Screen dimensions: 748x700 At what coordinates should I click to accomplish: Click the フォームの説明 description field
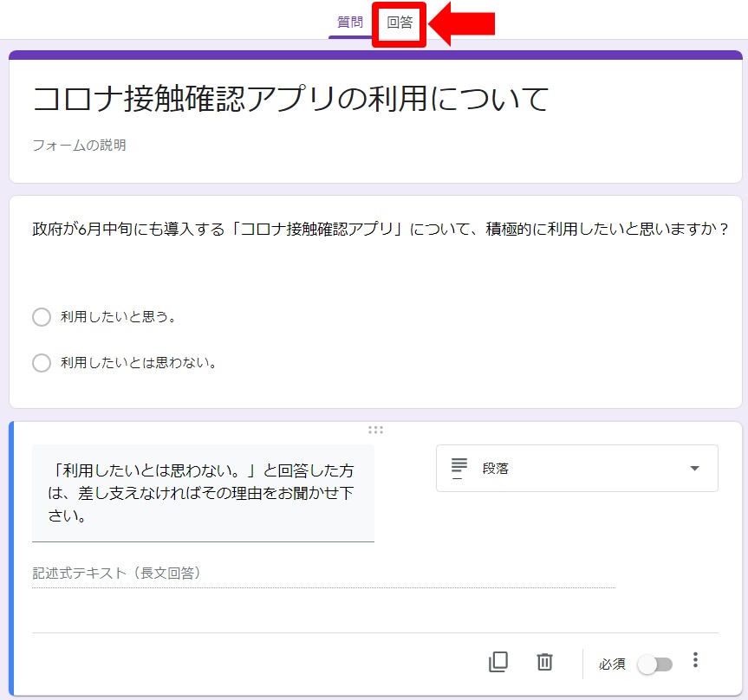[80, 146]
